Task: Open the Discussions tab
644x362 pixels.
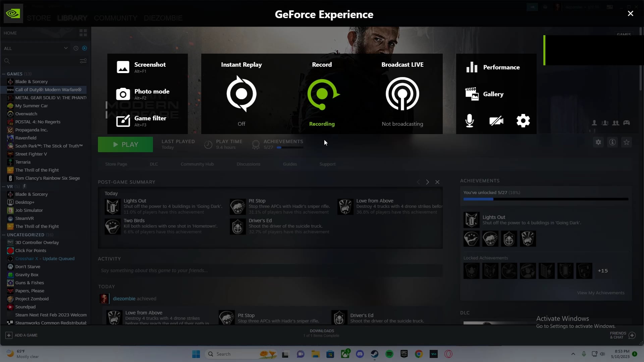Action: 248,164
